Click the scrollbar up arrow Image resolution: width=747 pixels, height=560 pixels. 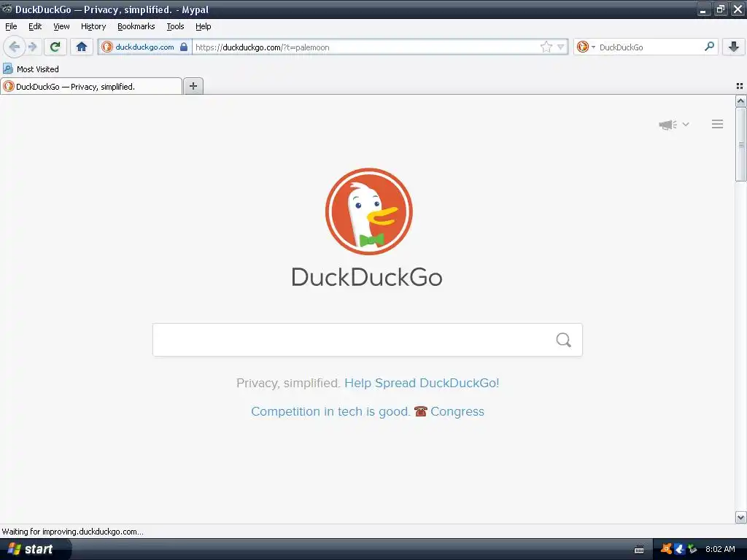pyautogui.click(x=740, y=101)
